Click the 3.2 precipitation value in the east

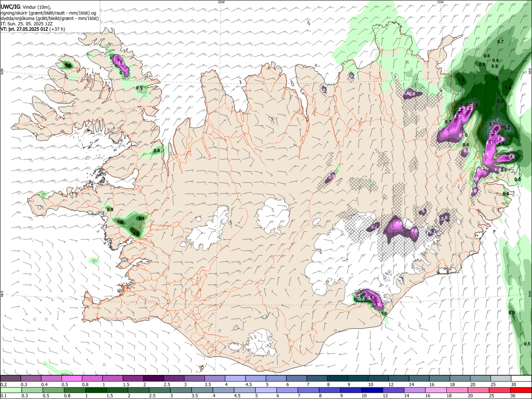506,127
